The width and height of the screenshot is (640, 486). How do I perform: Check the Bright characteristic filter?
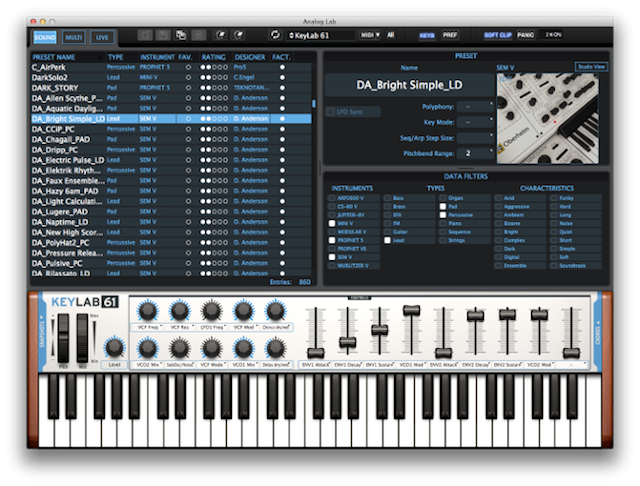498,232
